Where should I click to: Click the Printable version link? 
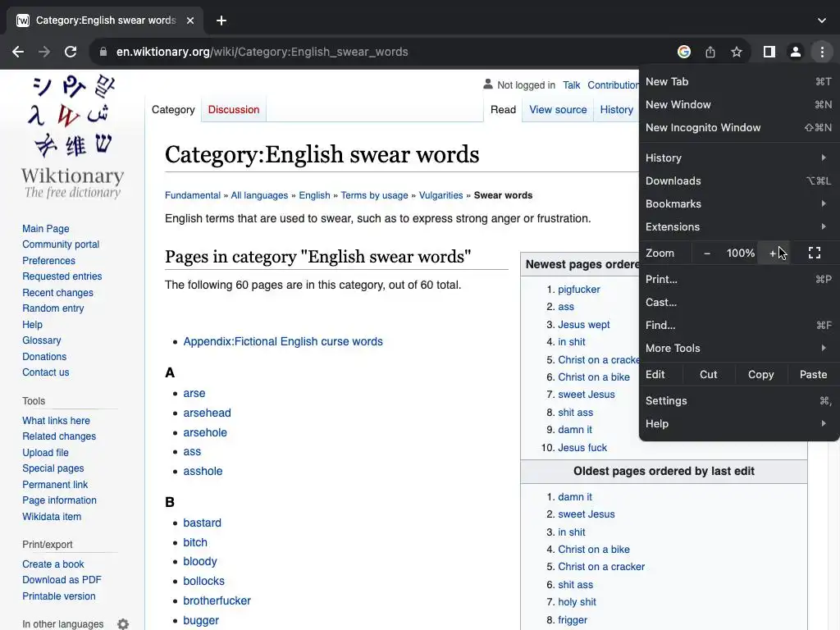pyautogui.click(x=59, y=596)
